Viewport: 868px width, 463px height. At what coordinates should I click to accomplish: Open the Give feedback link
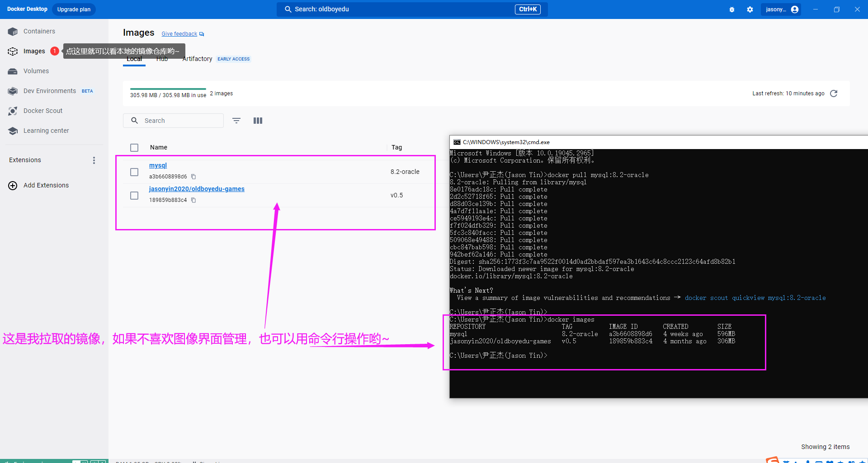click(x=179, y=34)
